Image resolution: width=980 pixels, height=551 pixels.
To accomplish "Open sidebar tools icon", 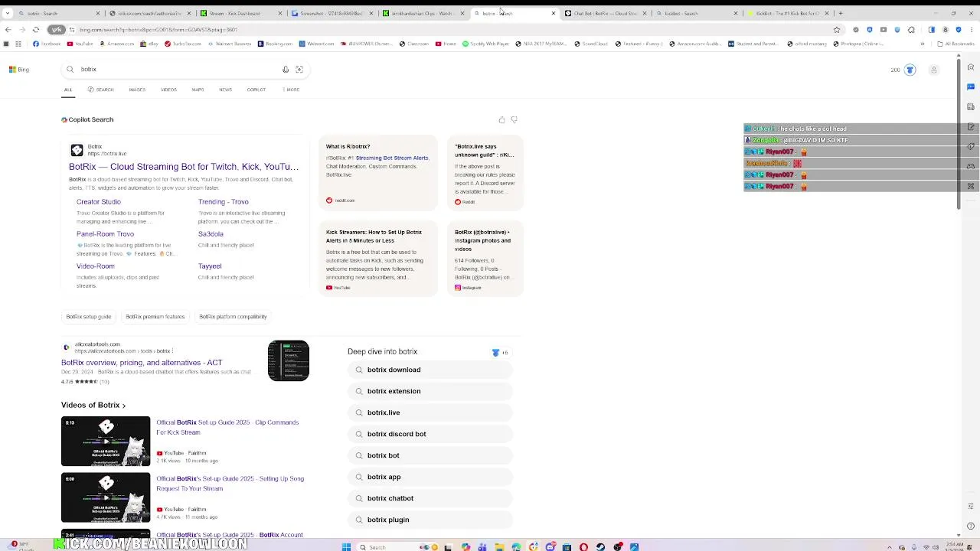I will click(971, 186).
